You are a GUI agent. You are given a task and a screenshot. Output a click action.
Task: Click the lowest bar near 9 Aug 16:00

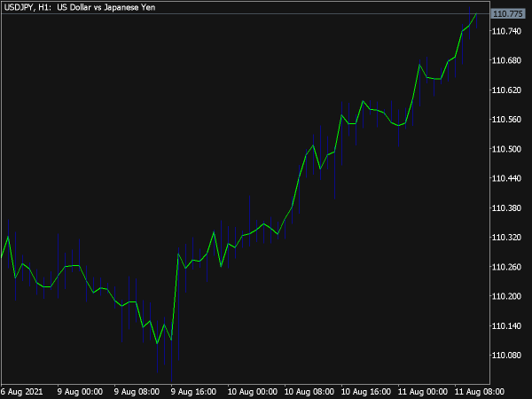[172, 353]
